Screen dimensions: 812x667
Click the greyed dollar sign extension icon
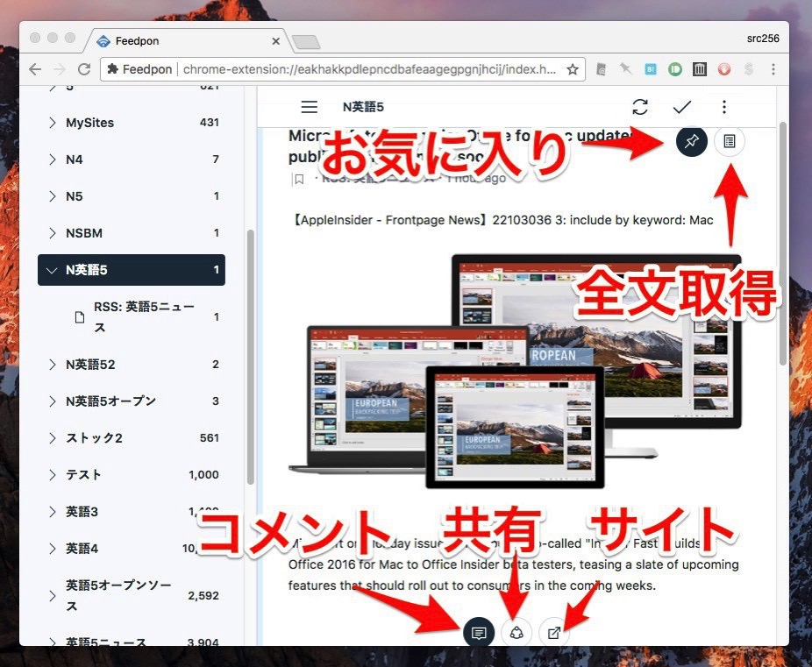tap(749, 69)
